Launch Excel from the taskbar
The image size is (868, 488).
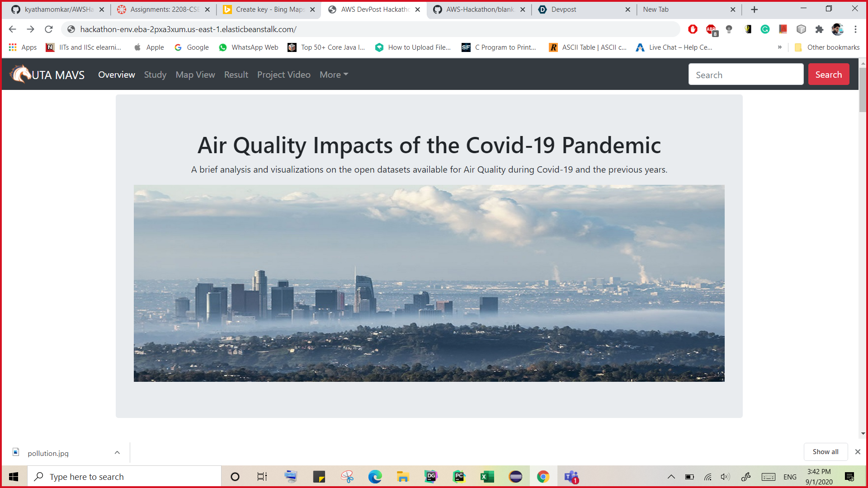(x=487, y=477)
